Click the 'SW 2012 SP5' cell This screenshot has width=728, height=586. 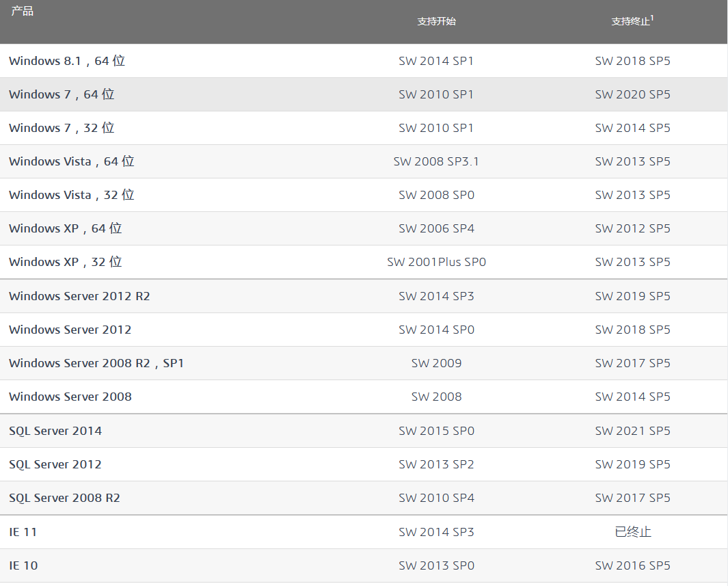[x=632, y=228]
